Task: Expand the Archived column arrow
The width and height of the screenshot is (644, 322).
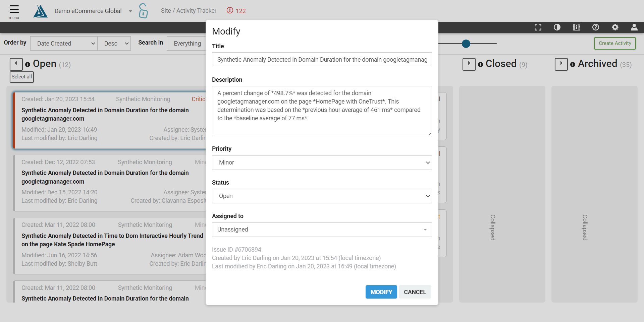Action: pos(561,64)
